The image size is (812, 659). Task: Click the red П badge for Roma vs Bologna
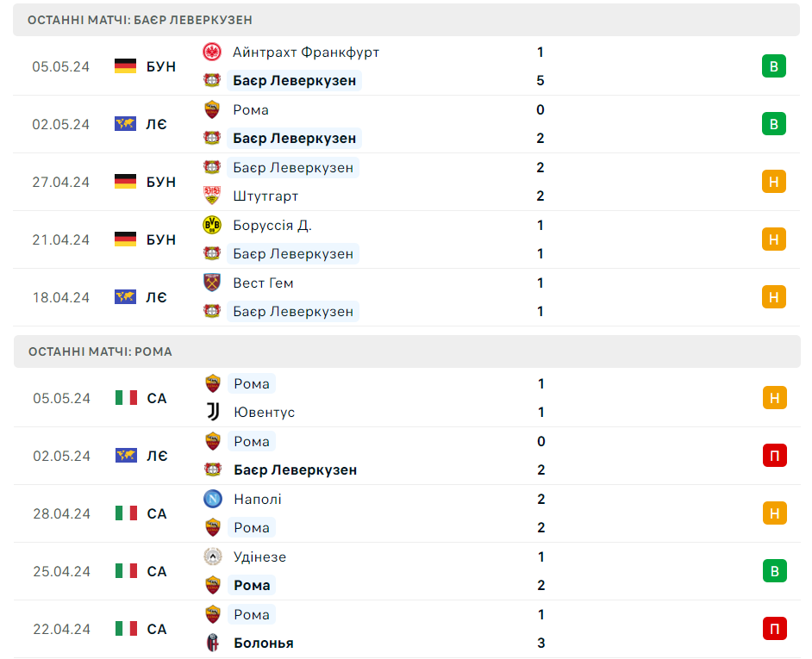[x=774, y=629]
